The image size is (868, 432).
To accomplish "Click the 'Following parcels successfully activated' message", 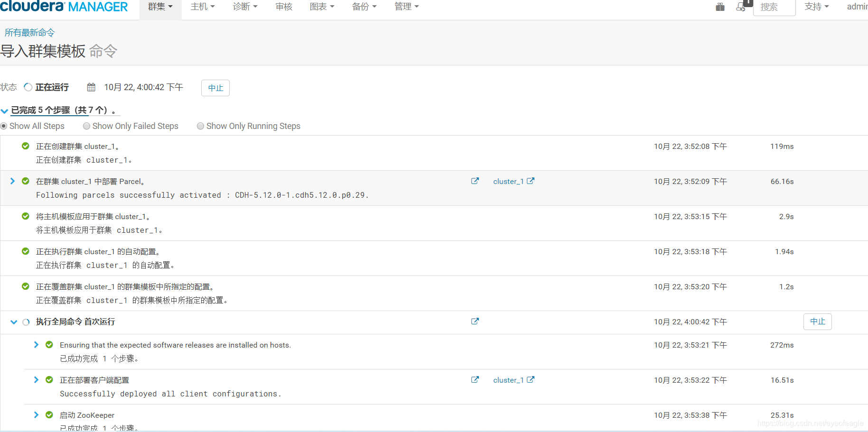I will (202, 195).
